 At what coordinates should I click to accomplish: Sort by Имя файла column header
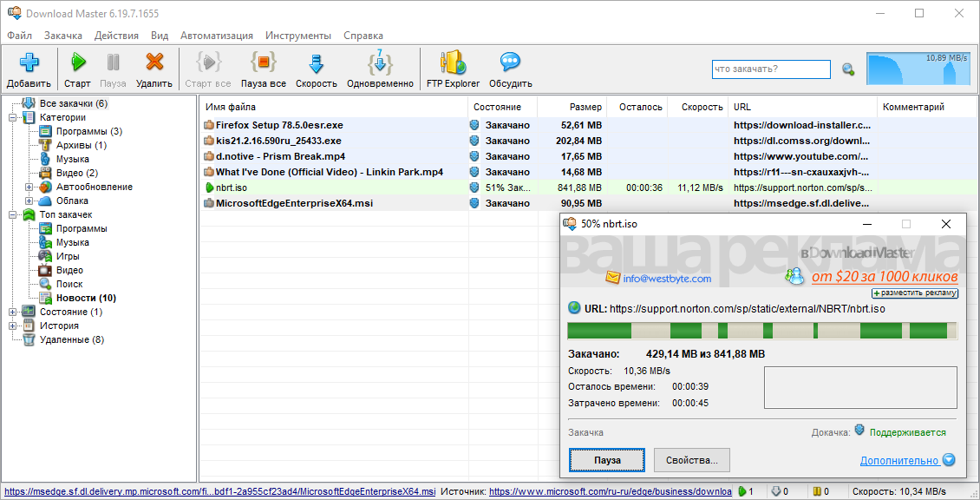click(x=333, y=107)
